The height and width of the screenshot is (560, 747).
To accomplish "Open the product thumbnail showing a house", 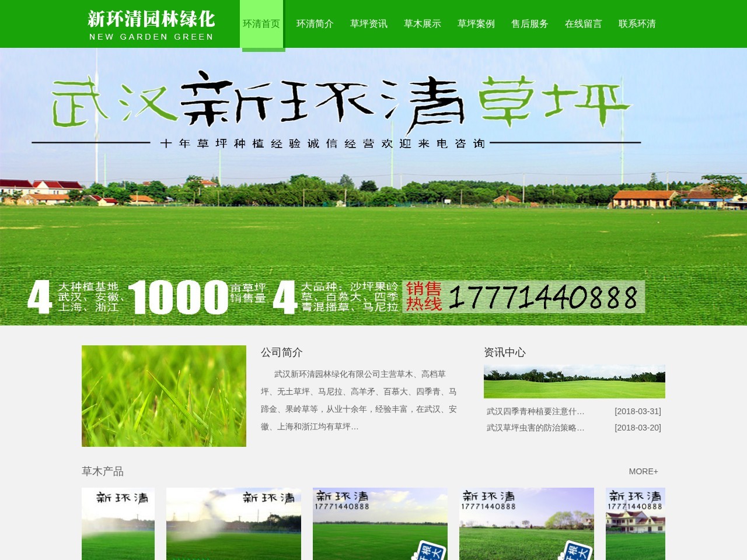I will (636, 524).
